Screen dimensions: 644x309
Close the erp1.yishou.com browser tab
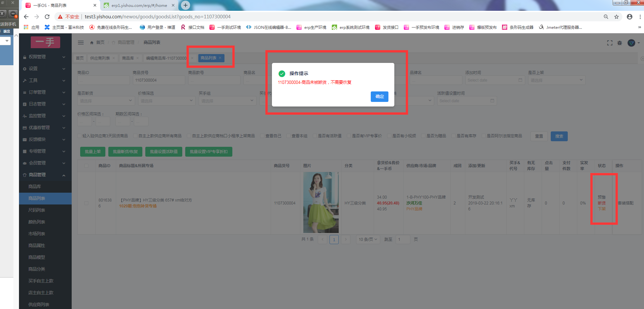[173, 5]
